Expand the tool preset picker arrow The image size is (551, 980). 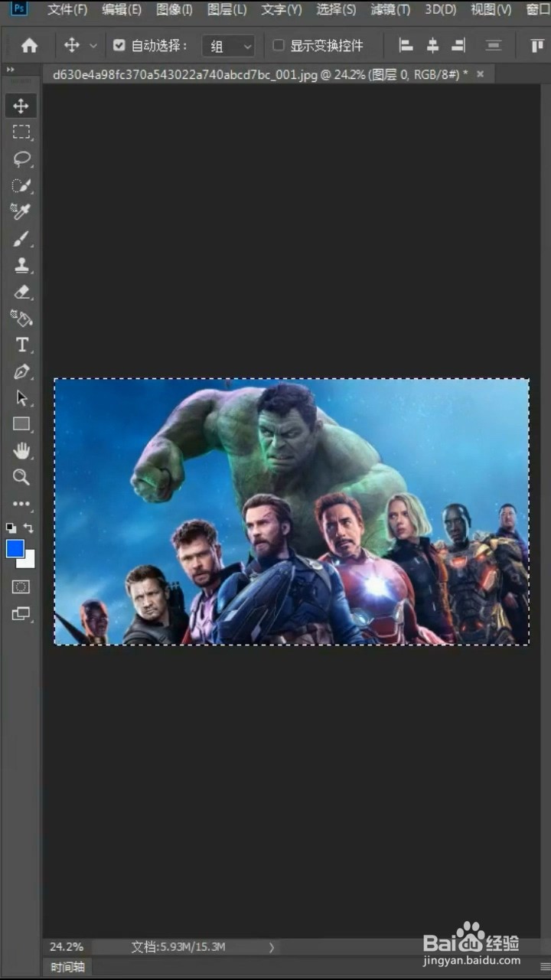[x=93, y=46]
